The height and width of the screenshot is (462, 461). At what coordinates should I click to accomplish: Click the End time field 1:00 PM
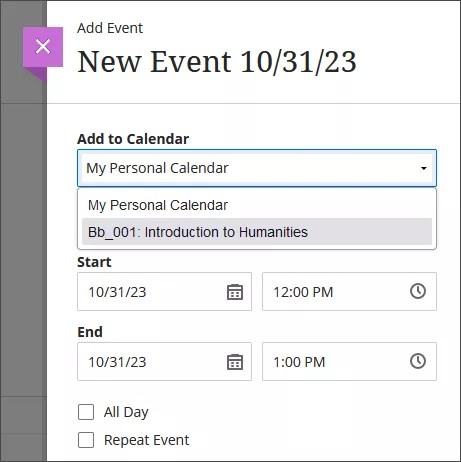tap(349, 362)
